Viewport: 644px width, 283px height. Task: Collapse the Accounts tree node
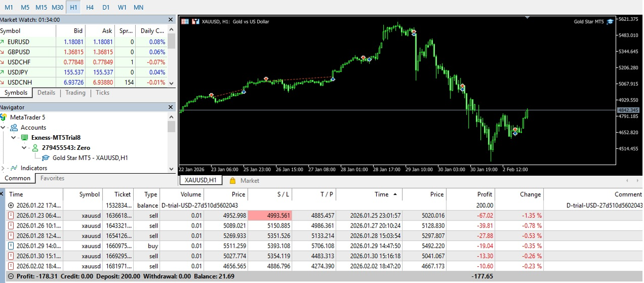(3, 128)
